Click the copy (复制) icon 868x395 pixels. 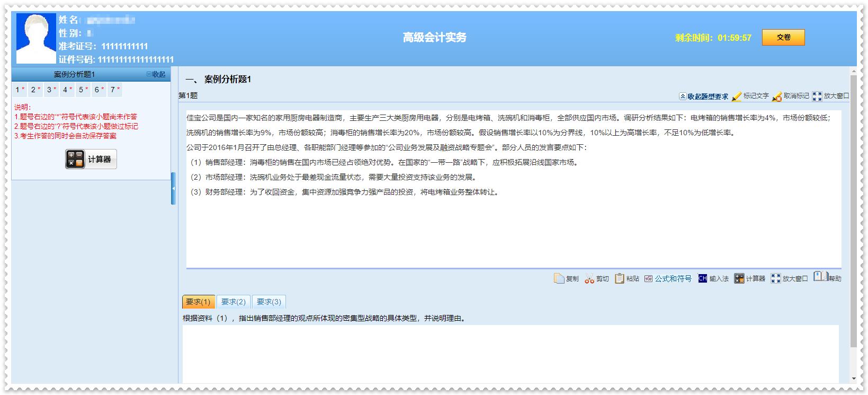pos(559,278)
